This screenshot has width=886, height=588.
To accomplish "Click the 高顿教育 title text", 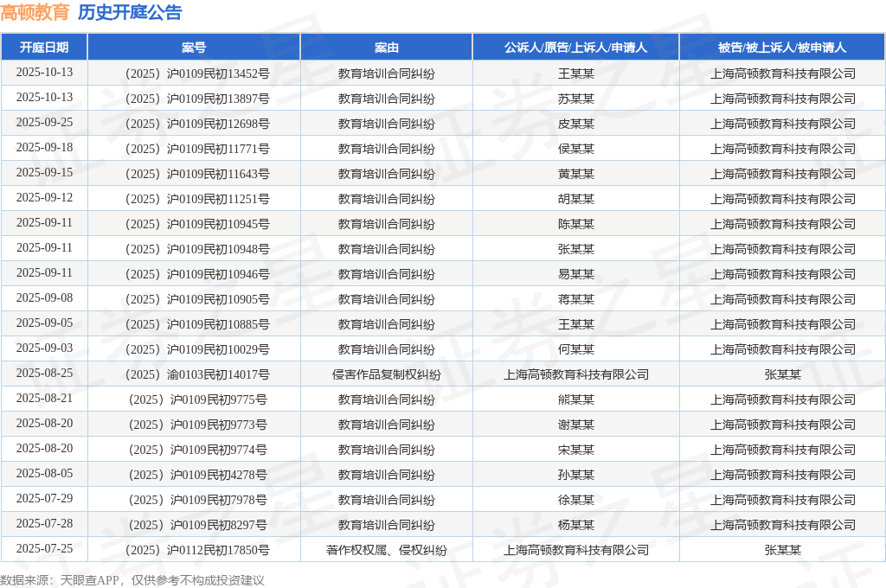I will pos(35,12).
